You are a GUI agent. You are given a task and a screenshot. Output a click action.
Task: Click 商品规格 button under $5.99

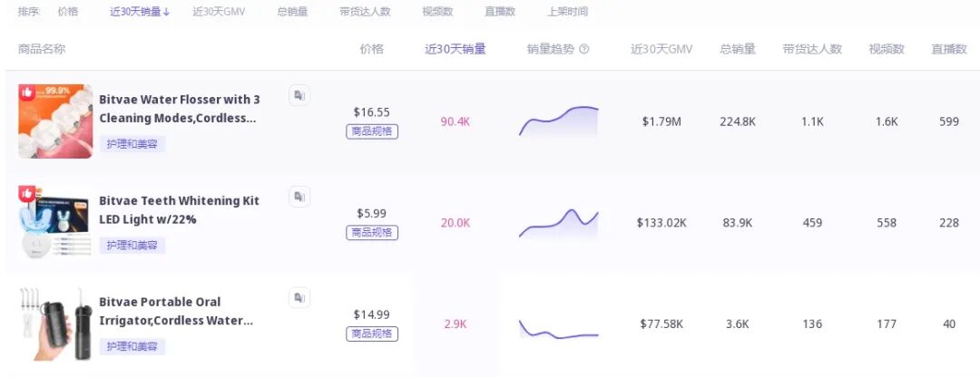pos(372,232)
